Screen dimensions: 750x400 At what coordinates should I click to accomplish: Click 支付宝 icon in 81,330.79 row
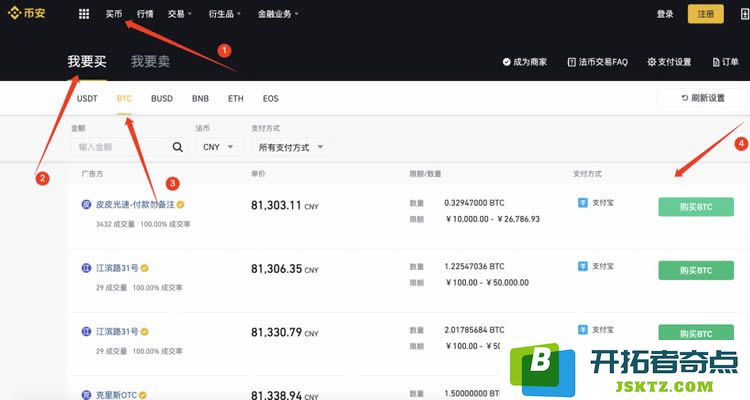coord(583,330)
